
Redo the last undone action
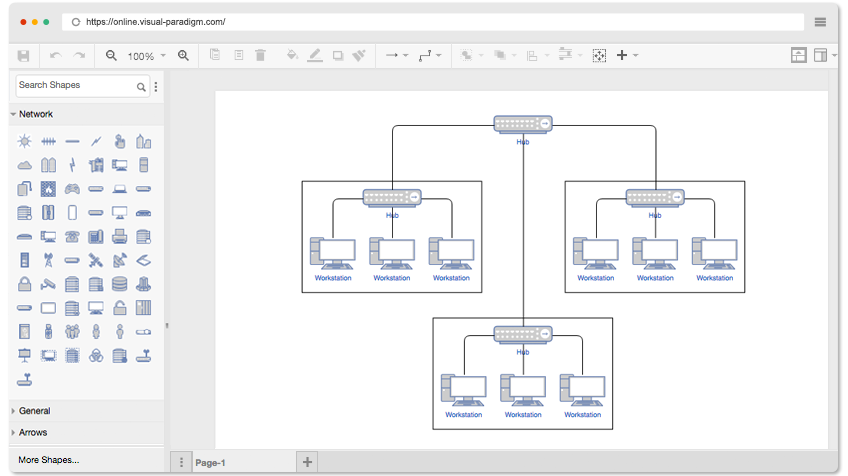click(x=80, y=56)
